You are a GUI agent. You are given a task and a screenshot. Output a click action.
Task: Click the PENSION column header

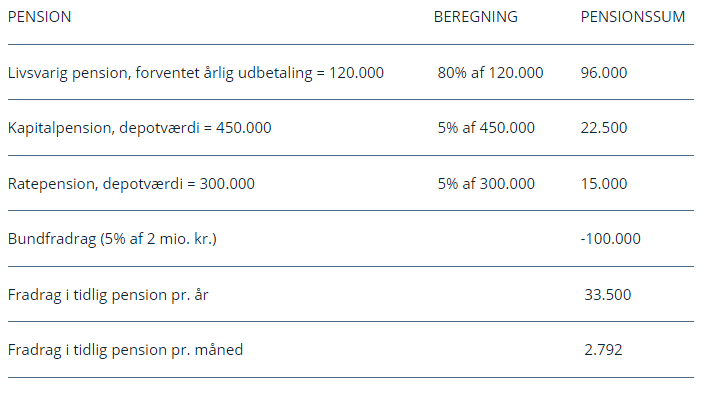coord(39,17)
